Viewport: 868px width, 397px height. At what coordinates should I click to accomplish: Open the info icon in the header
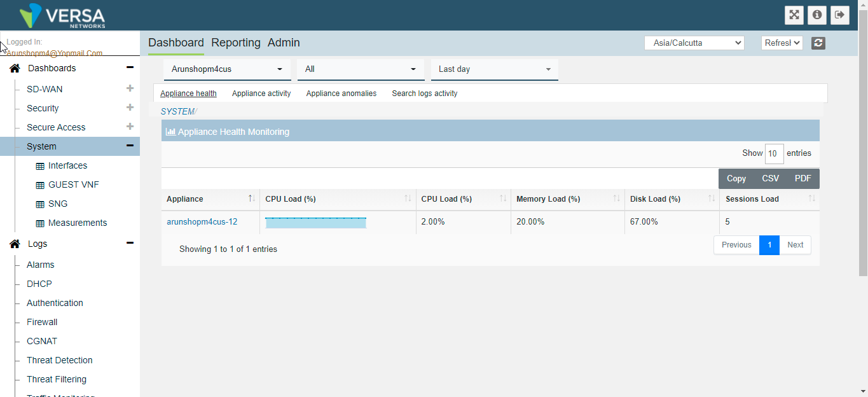pos(816,15)
